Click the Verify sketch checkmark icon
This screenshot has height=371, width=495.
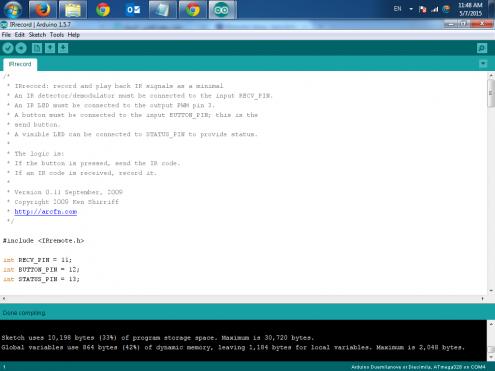8,48
